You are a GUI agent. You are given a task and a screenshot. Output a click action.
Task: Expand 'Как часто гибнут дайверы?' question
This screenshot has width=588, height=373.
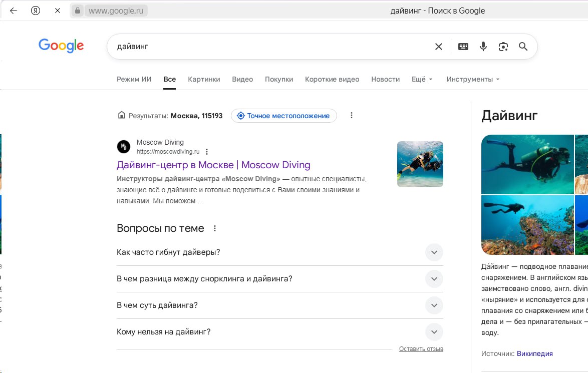(434, 252)
